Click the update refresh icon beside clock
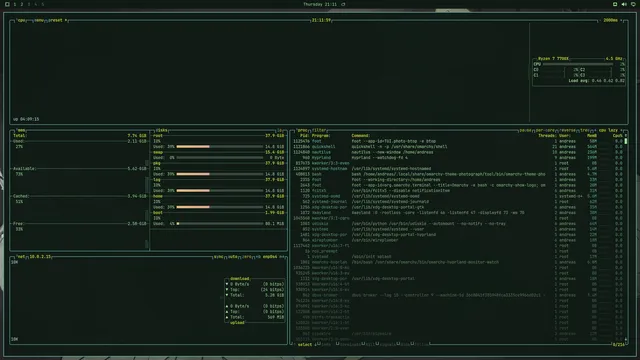 pos(343,4)
